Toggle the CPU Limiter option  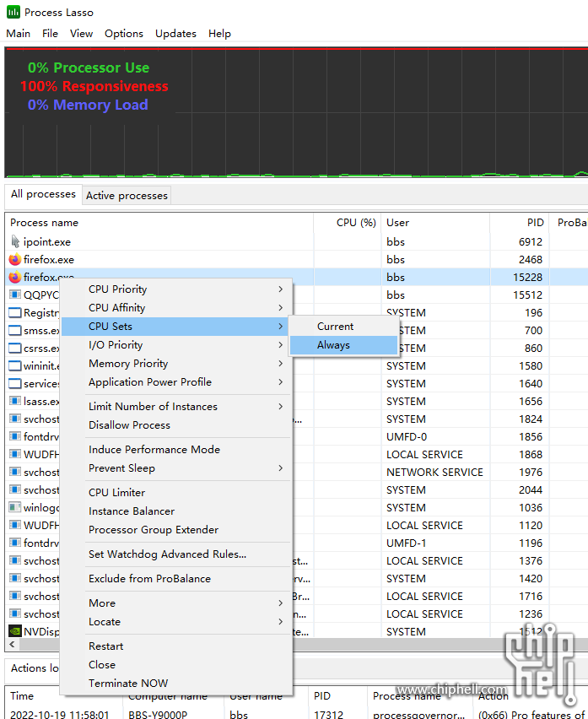tap(177, 493)
